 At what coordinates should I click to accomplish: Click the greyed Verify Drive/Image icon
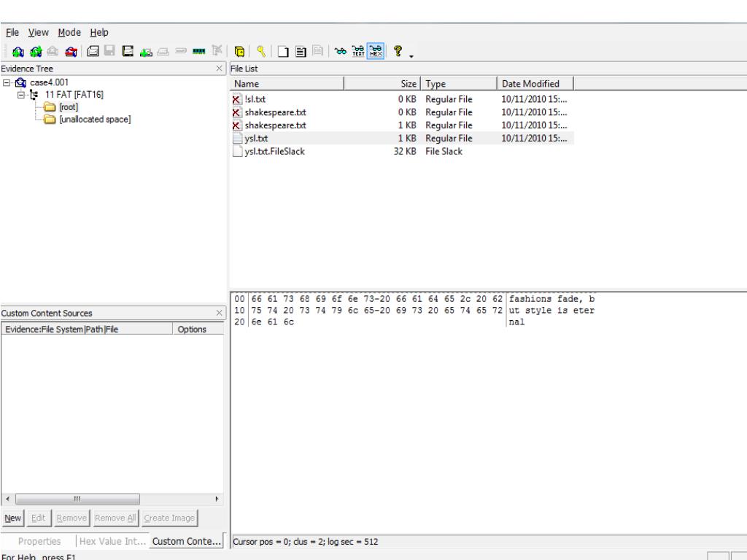181,50
